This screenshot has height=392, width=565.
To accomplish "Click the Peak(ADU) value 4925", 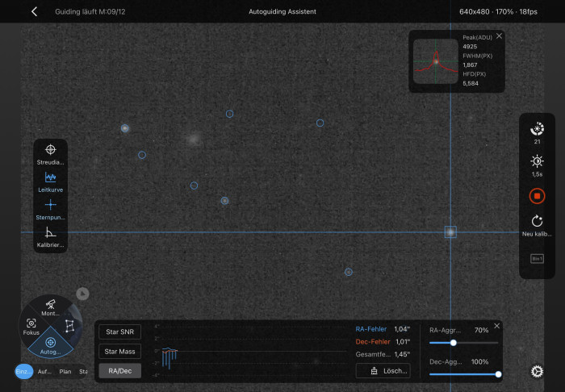I will pos(470,47).
